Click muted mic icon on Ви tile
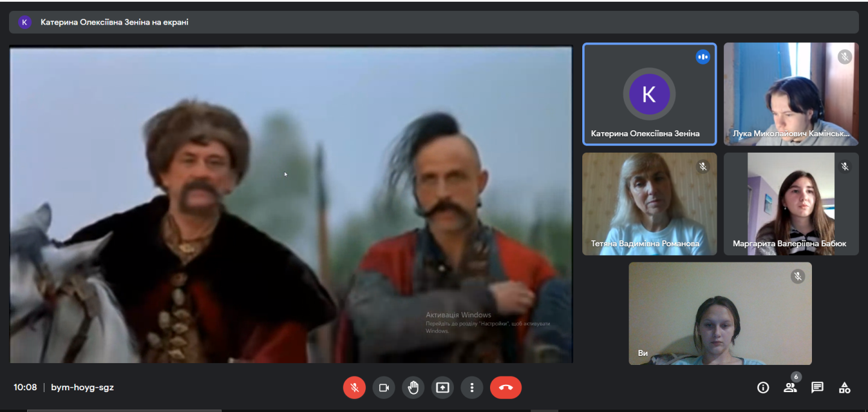 point(797,277)
